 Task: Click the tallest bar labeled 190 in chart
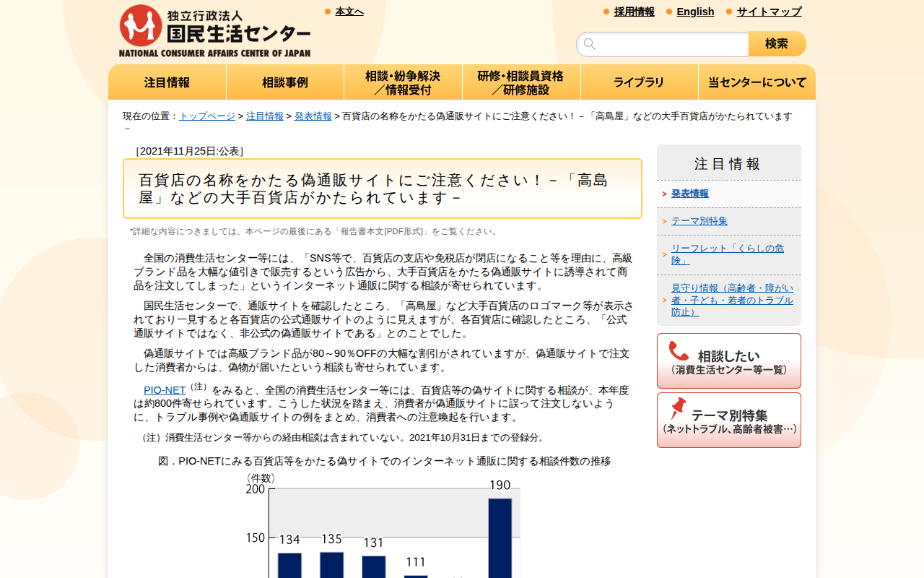(x=500, y=535)
